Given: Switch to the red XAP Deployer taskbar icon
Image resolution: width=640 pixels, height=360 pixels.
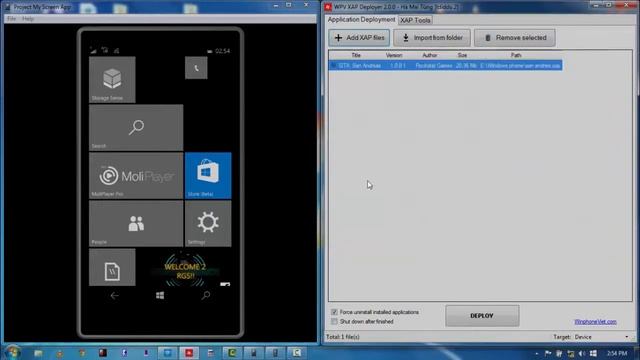Looking at the screenshot, I should (189, 353).
